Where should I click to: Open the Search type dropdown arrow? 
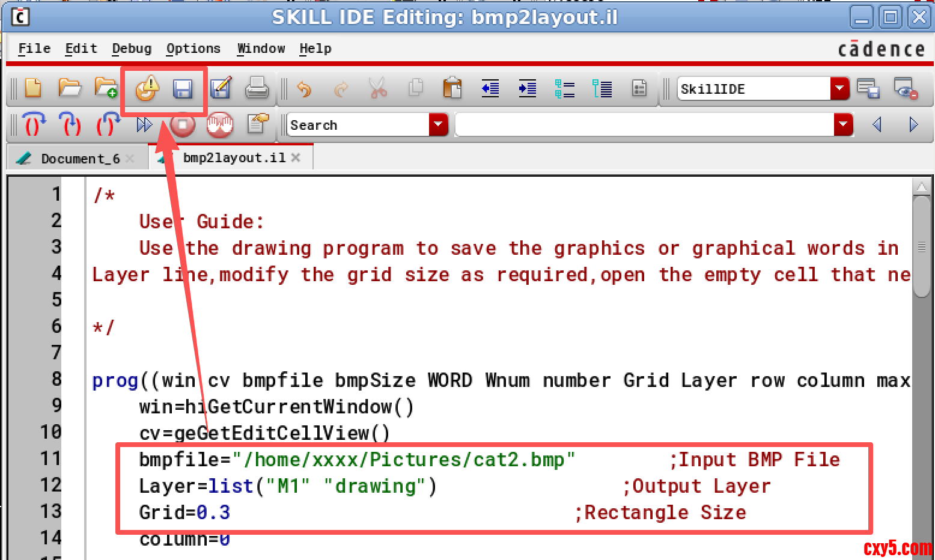[438, 124]
